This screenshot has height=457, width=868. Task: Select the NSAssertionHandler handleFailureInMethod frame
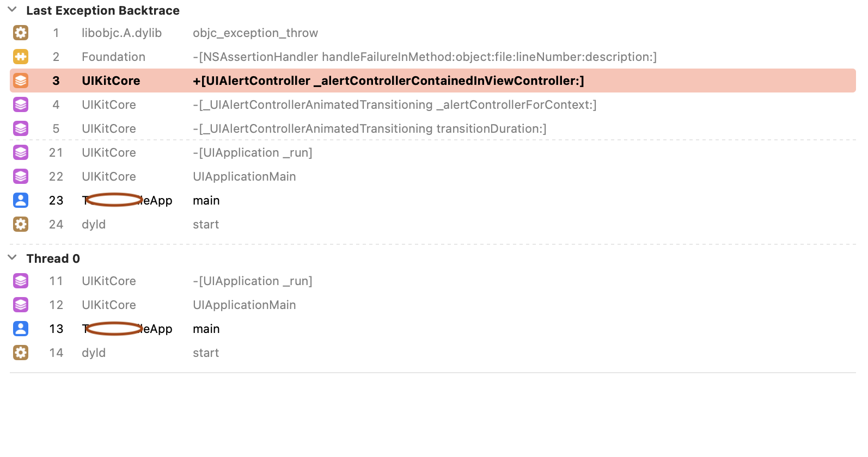click(424, 57)
